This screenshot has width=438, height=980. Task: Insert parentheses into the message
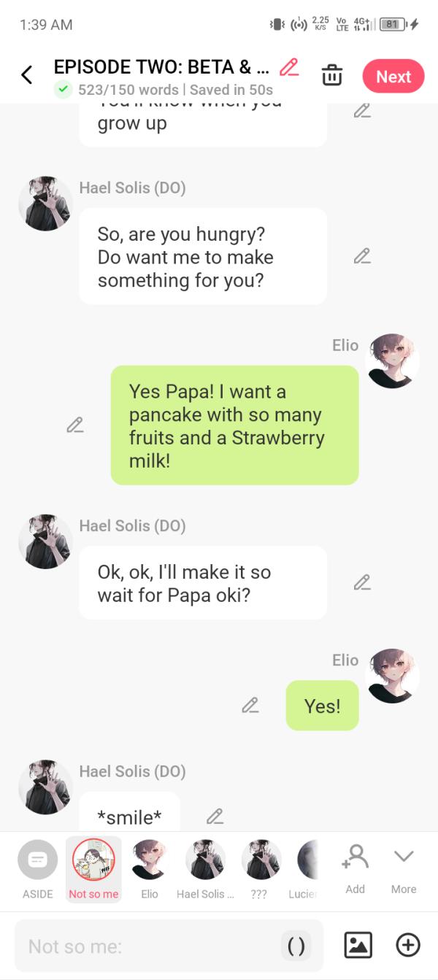[x=296, y=946]
